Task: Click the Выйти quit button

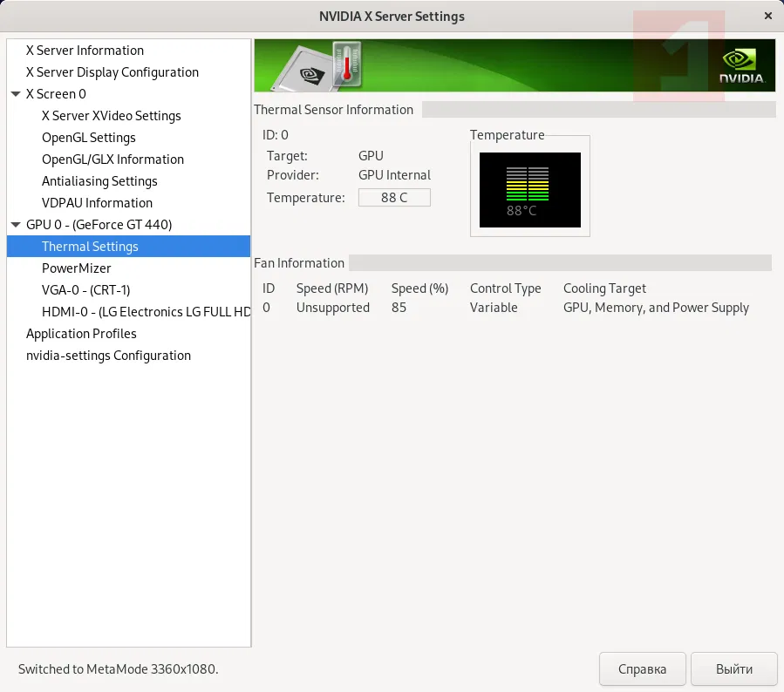Action: tap(734, 669)
